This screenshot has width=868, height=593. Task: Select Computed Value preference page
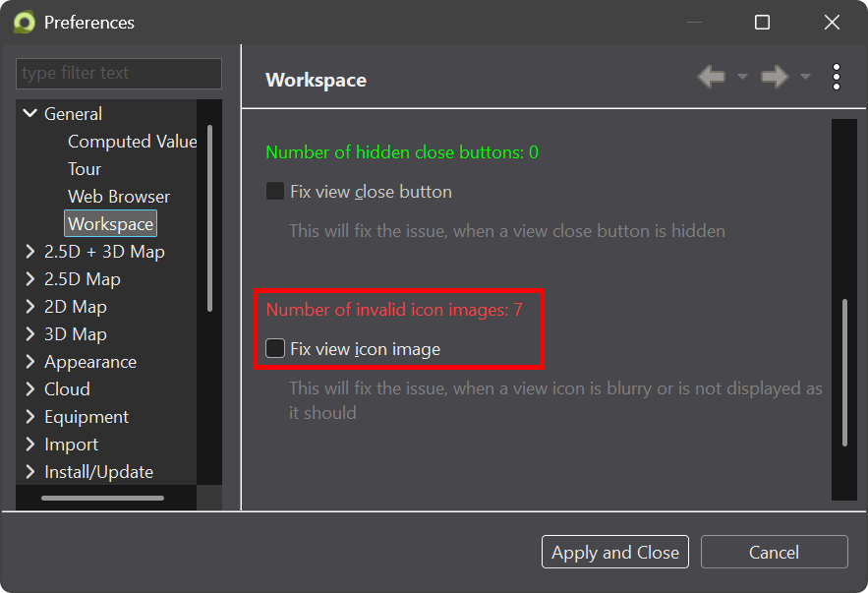point(132,142)
